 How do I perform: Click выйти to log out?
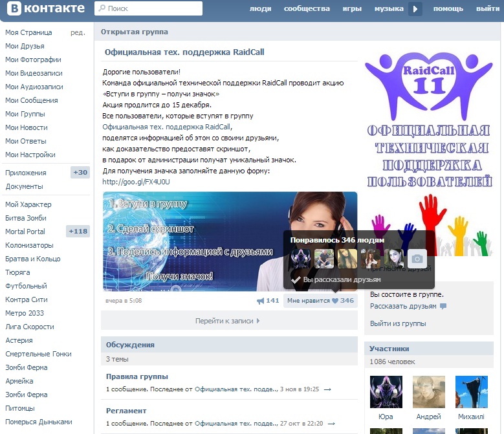(488, 8)
